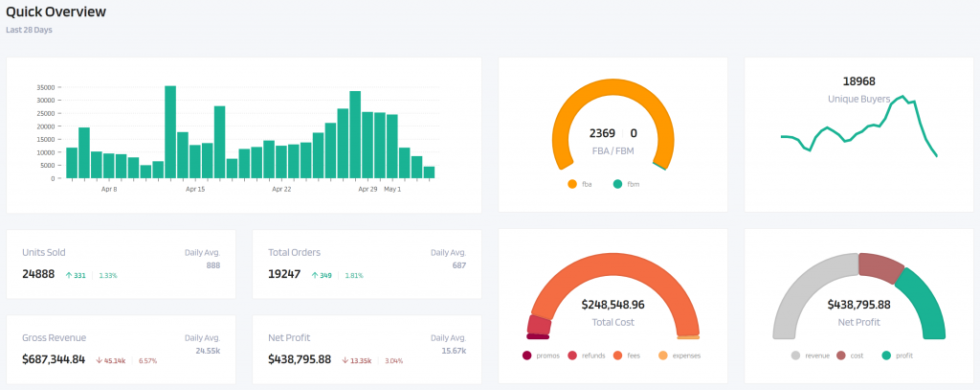Click the 6.57% change in Gross Revenue
The height and width of the screenshot is (390, 980).
point(147,361)
